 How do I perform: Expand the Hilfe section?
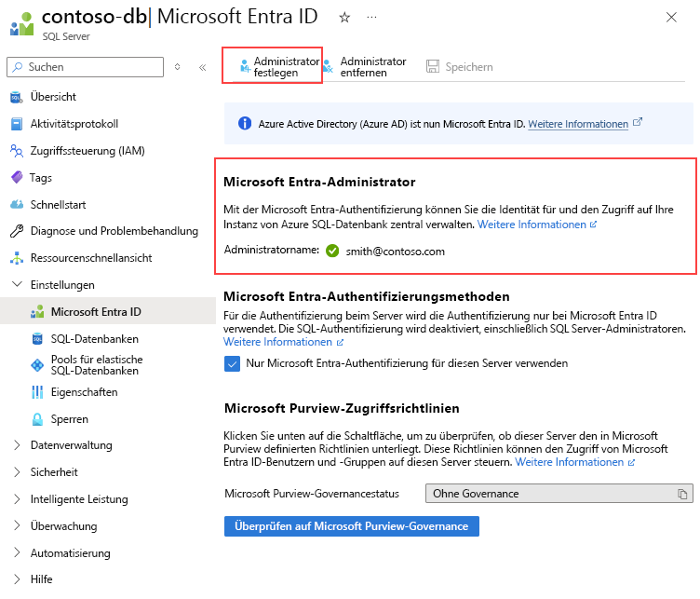[x=17, y=579]
